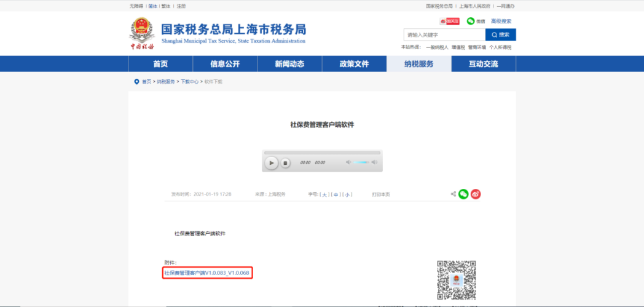Set font size to 中 (medium)
The width and height of the screenshot is (644, 307).
[336, 194]
